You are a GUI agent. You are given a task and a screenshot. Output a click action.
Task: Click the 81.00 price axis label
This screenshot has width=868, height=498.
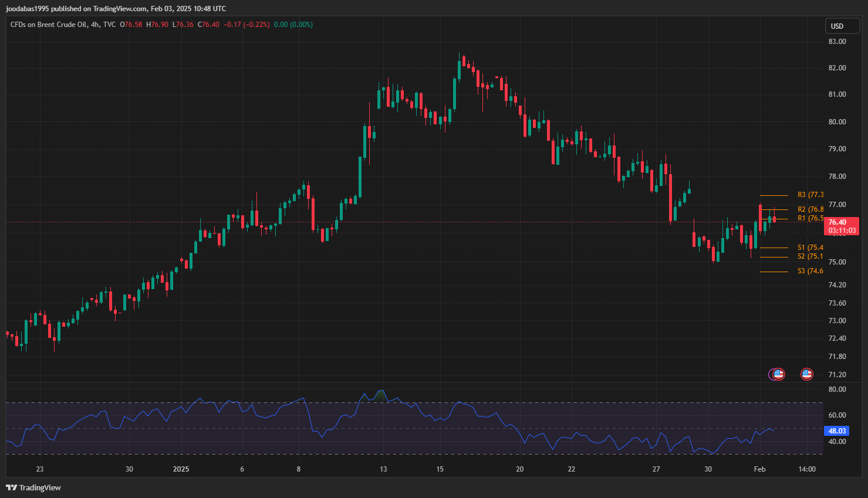click(x=837, y=94)
